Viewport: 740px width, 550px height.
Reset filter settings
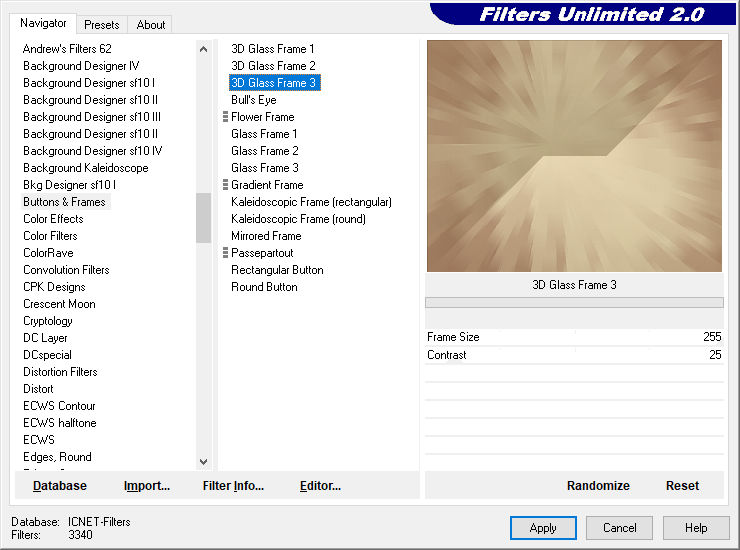click(x=682, y=485)
